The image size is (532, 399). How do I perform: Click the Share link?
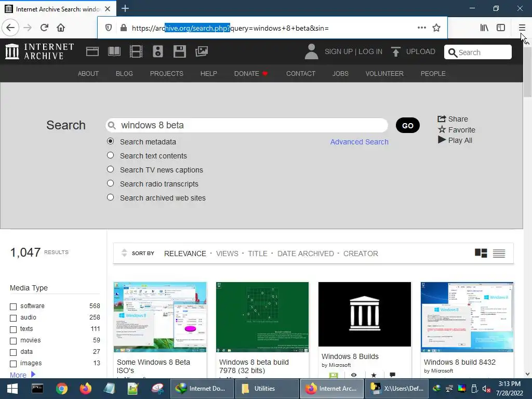pos(453,119)
